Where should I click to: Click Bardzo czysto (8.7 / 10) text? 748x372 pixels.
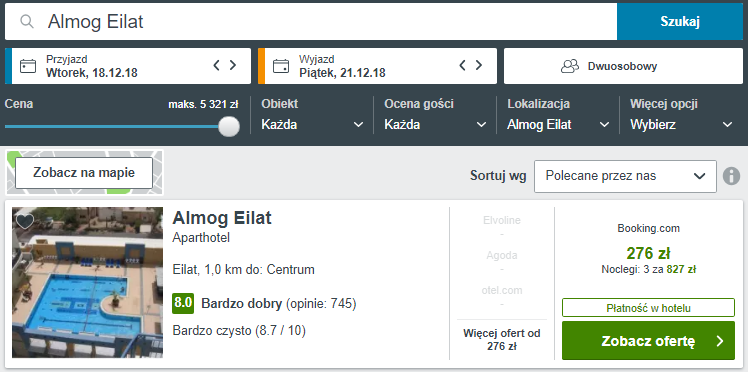pos(239,331)
